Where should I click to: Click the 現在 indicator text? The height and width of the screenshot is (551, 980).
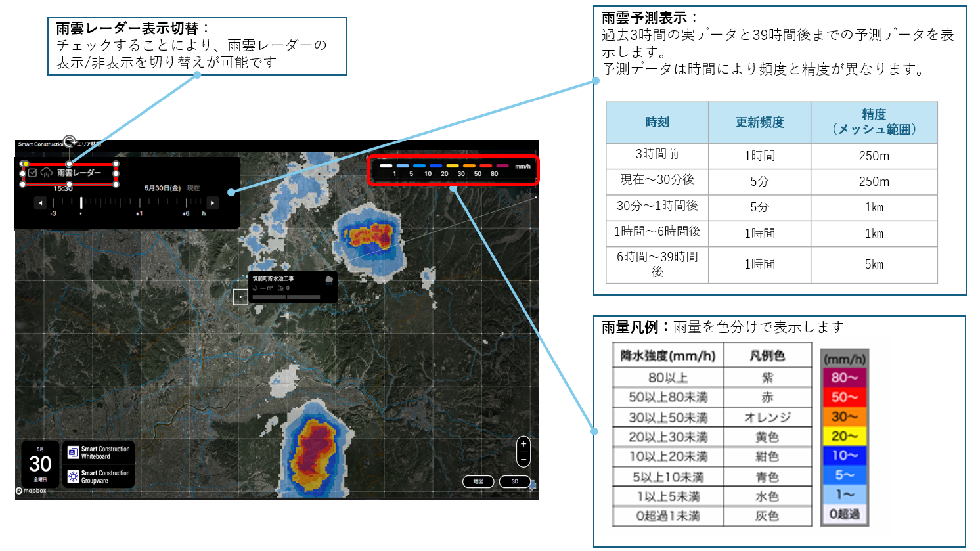194,188
